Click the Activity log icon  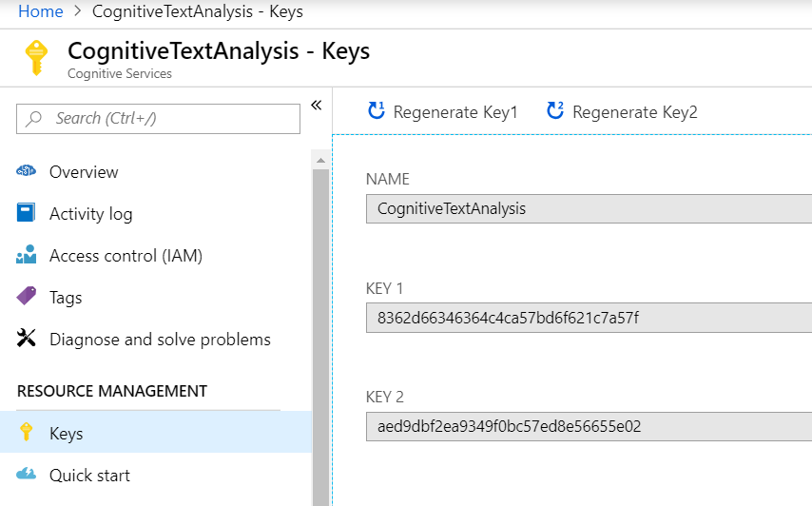pos(27,213)
